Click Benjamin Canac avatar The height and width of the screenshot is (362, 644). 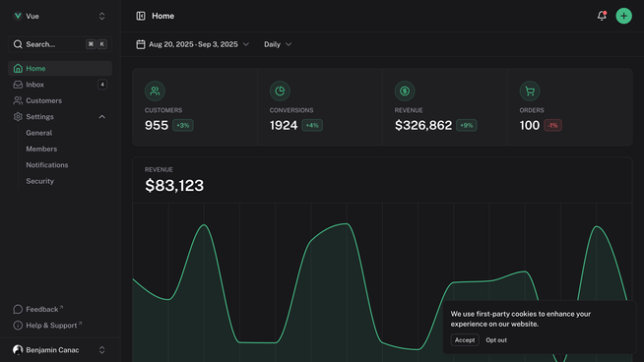(18, 349)
